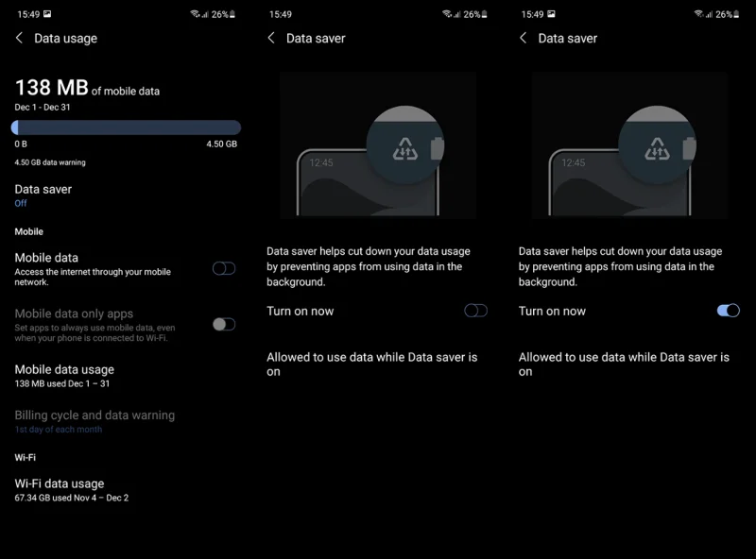Toggle the Mobile data switch
The width and height of the screenshot is (756, 559).
click(224, 268)
